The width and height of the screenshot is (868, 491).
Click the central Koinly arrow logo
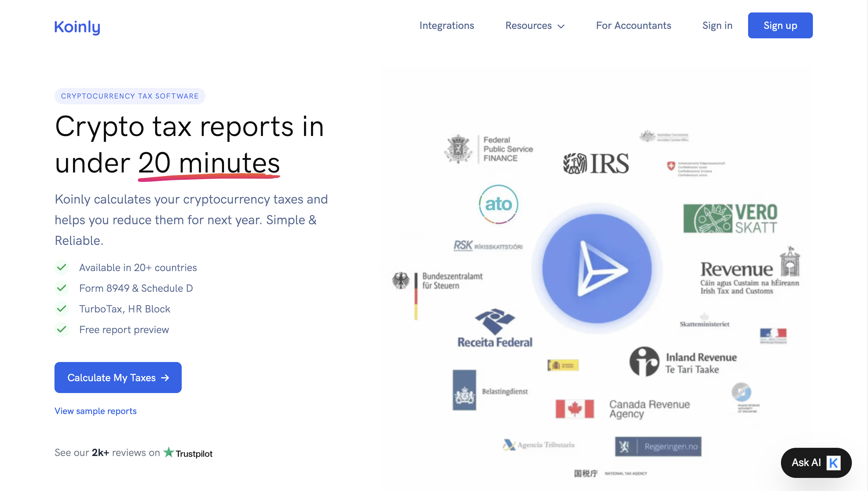[x=597, y=268]
